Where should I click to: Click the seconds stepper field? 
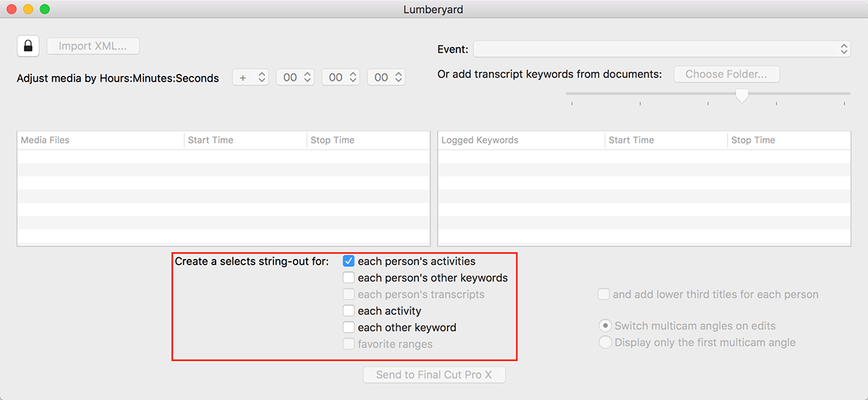point(386,77)
